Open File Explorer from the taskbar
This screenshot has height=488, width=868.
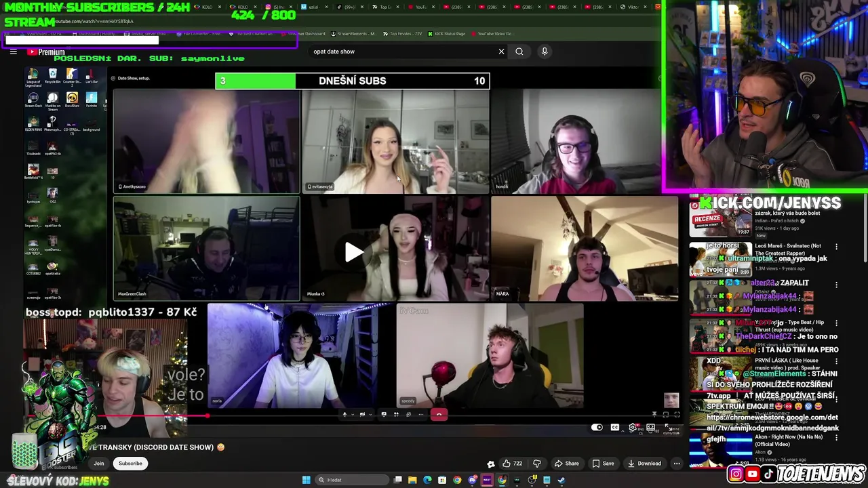(x=412, y=480)
